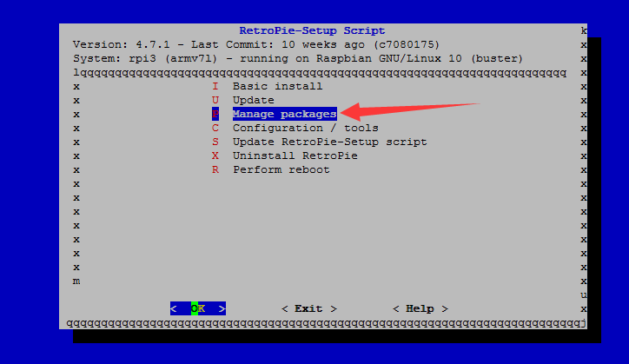The width and height of the screenshot is (629, 364).
Task: Choose Update RetroPie-Setup script entry
Action: click(330, 142)
